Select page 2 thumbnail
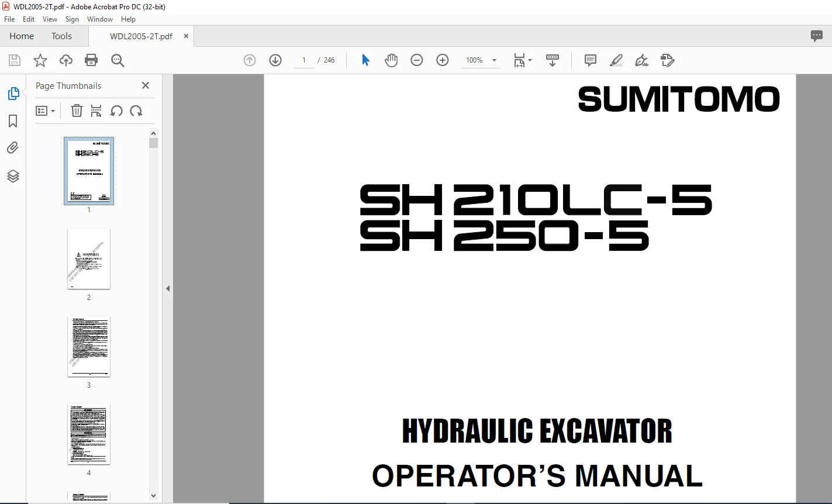The height and width of the screenshot is (504, 832). pyautogui.click(x=89, y=259)
